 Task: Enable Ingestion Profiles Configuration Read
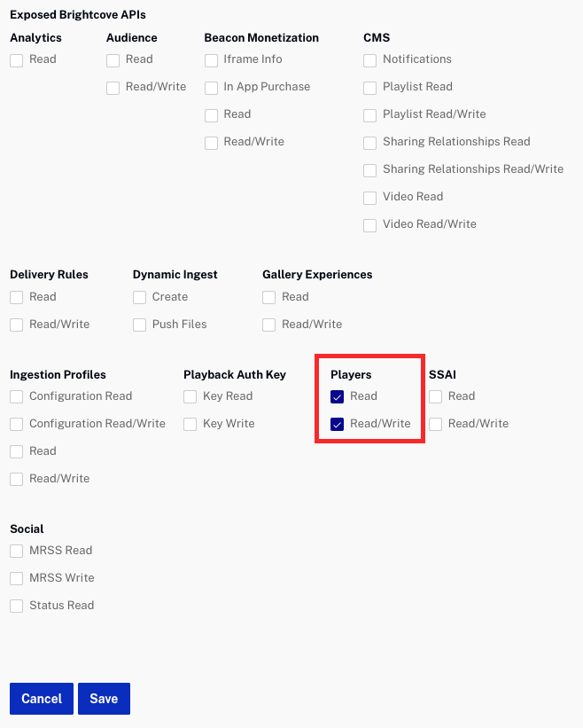[17, 397]
